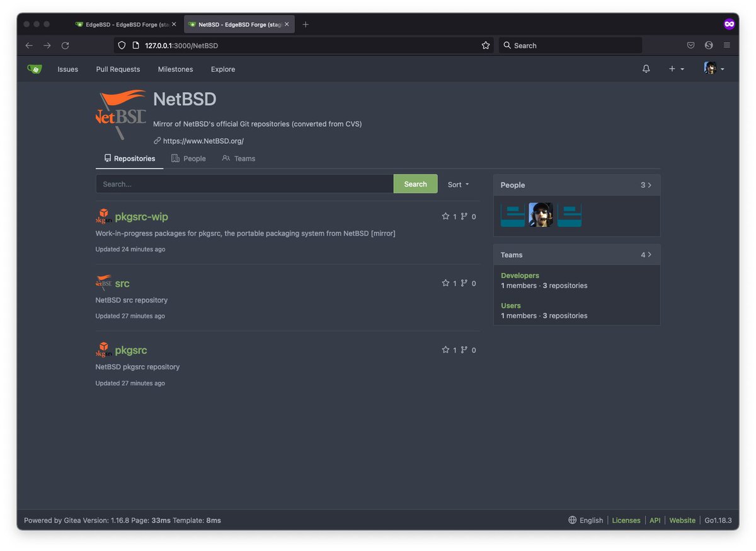The image size is (756, 551).
Task: Open the pkgsrc repository link
Action: [131, 351]
